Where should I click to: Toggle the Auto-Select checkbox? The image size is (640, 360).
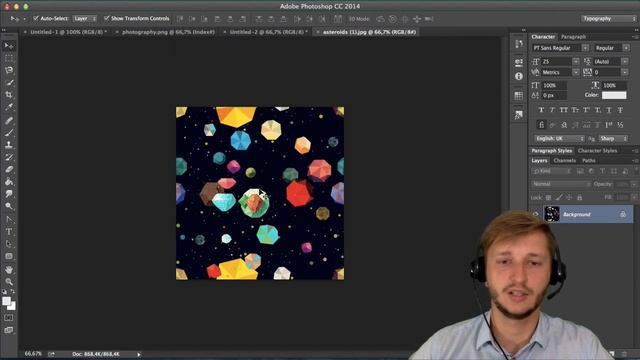coord(36,18)
